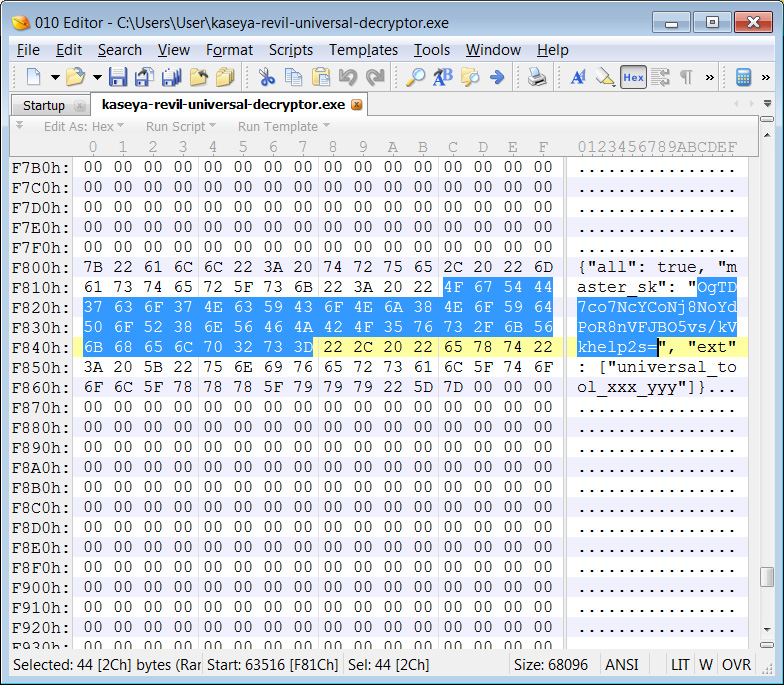Viewport: 784px width, 685px height.
Task: Open the File menu
Action: point(28,50)
